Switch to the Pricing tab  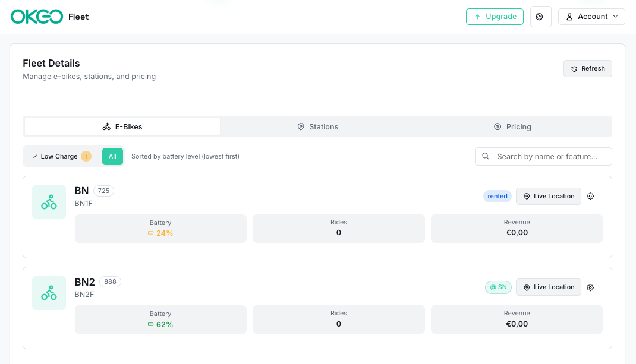click(512, 126)
